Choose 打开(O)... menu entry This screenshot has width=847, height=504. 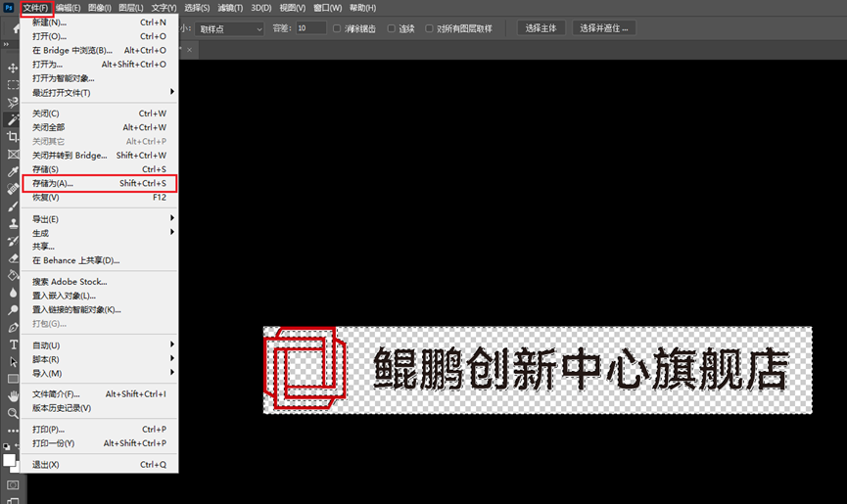coord(99,36)
